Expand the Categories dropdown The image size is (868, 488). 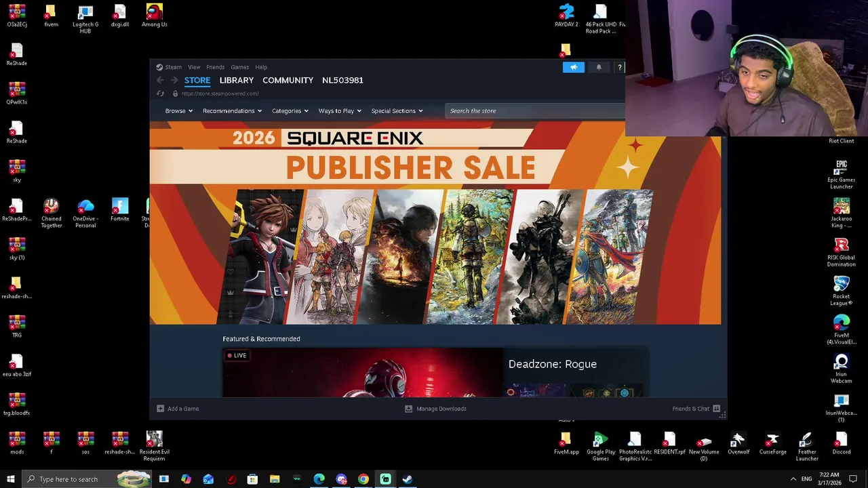coord(290,111)
